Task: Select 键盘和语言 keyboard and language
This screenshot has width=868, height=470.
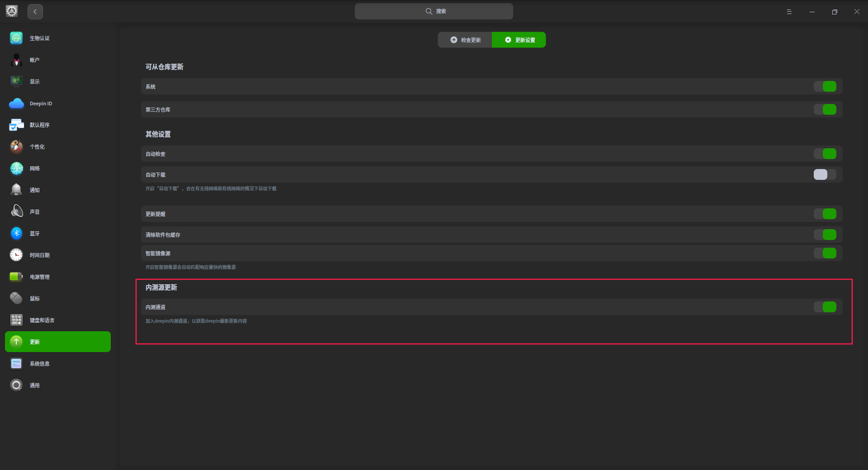Action: pos(58,320)
